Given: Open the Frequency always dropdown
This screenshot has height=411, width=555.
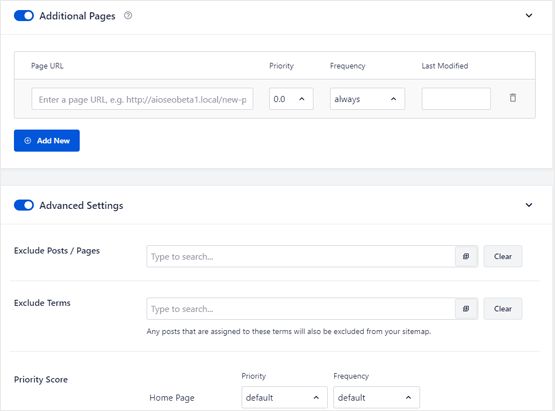Looking at the screenshot, I should click(367, 99).
